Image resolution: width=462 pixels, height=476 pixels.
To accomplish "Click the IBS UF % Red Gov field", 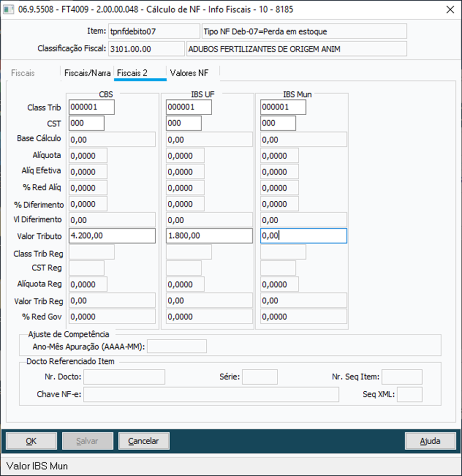I will [209, 316].
